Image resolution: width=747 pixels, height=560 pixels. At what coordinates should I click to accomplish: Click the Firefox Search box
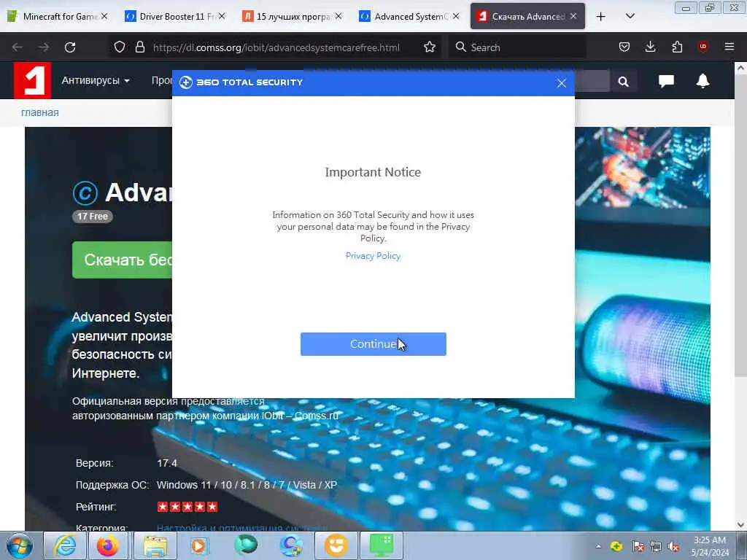click(517, 47)
